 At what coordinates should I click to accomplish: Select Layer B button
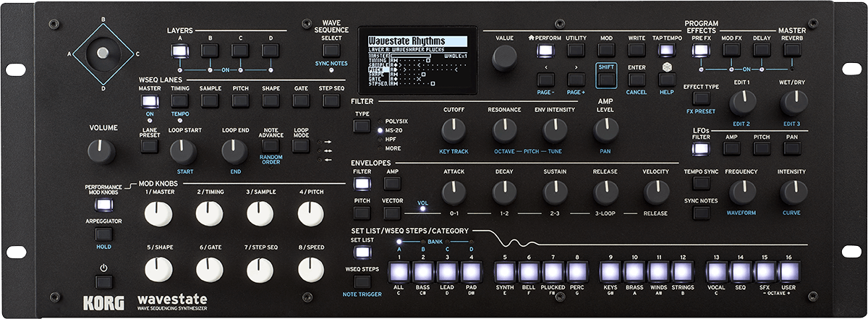click(x=210, y=50)
